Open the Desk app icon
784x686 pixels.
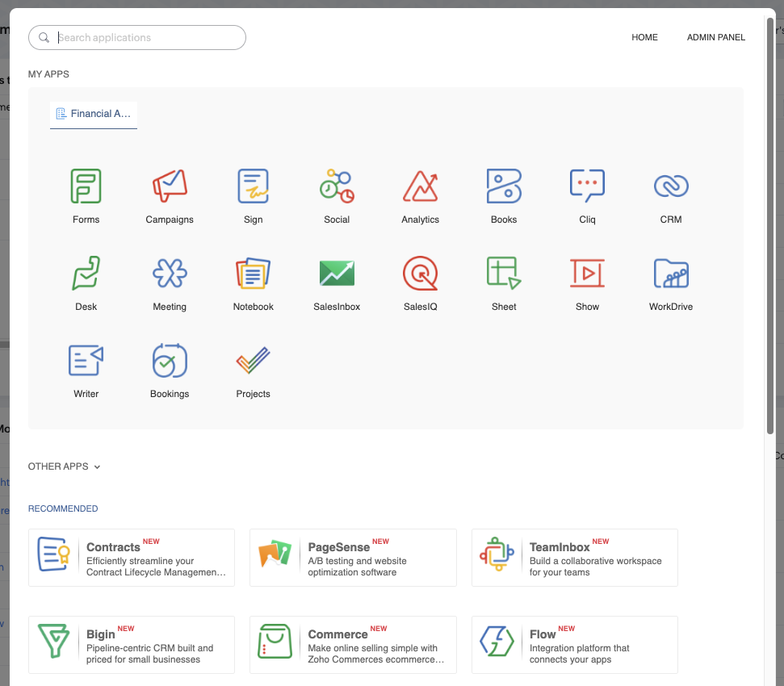point(86,274)
